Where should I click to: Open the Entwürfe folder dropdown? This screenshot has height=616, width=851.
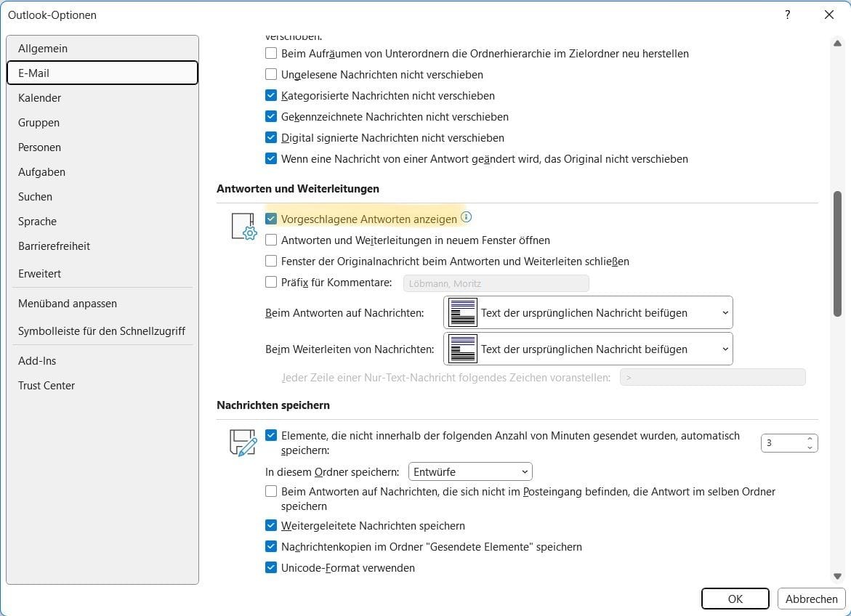click(x=470, y=471)
